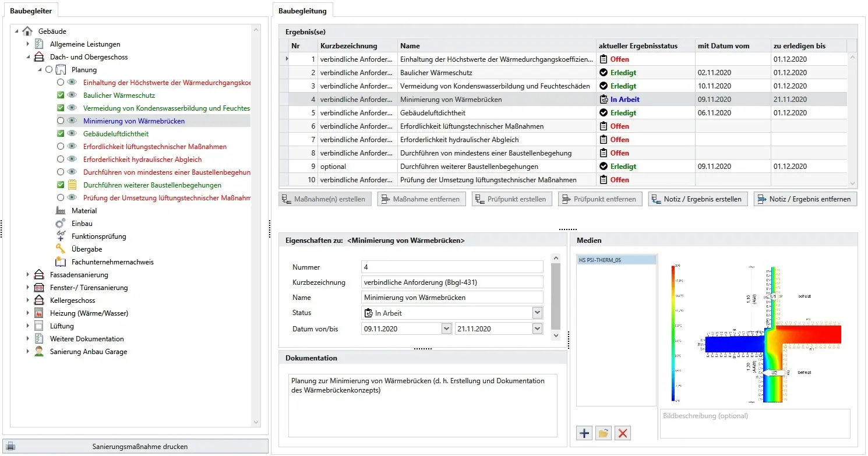
Task: Select the Einbau gear icon
Action: tap(61, 224)
